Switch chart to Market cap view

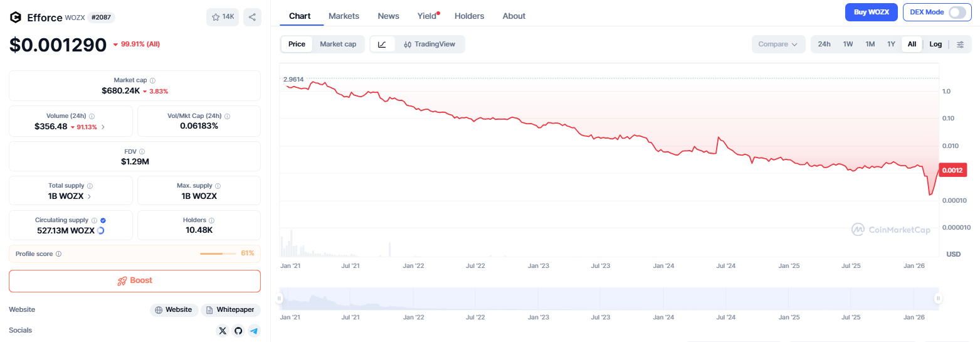(x=338, y=44)
